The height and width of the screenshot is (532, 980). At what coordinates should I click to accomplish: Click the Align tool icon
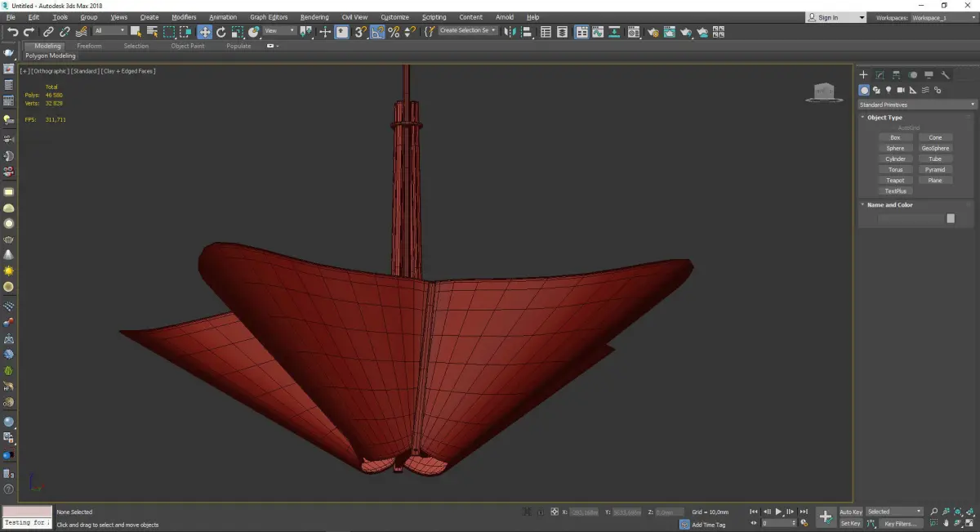tap(526, 32)
